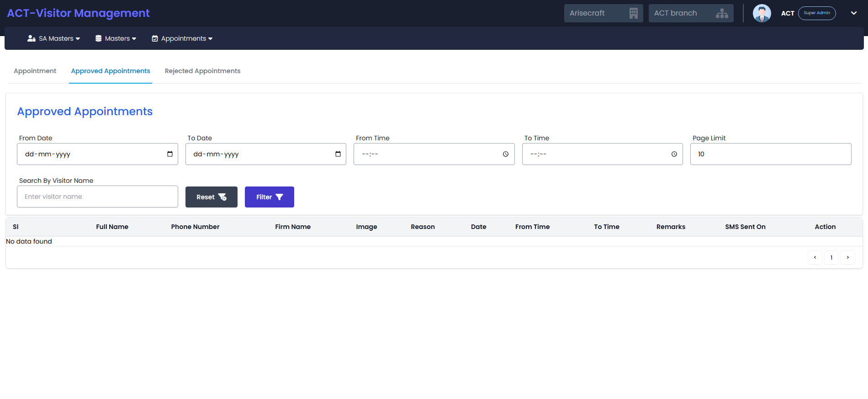The height and width of the screenshot is (399, 868).
Task: Click the Reset button
Action: 212,197
